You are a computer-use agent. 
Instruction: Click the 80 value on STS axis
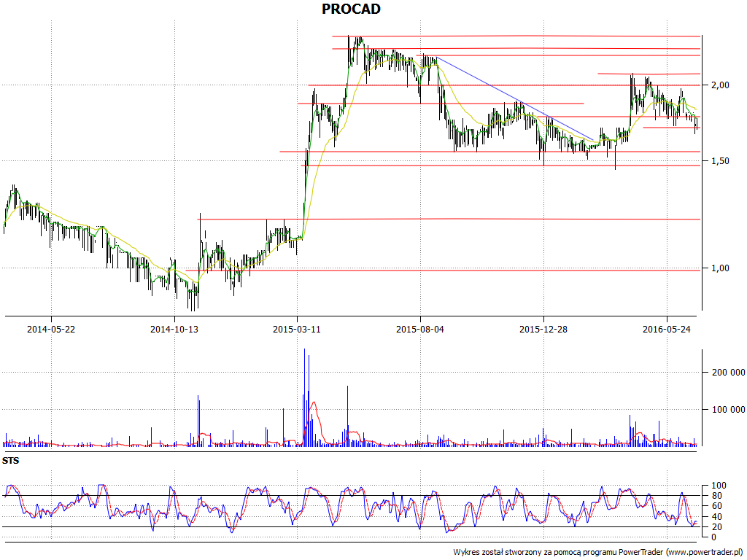tap(716, 496)
